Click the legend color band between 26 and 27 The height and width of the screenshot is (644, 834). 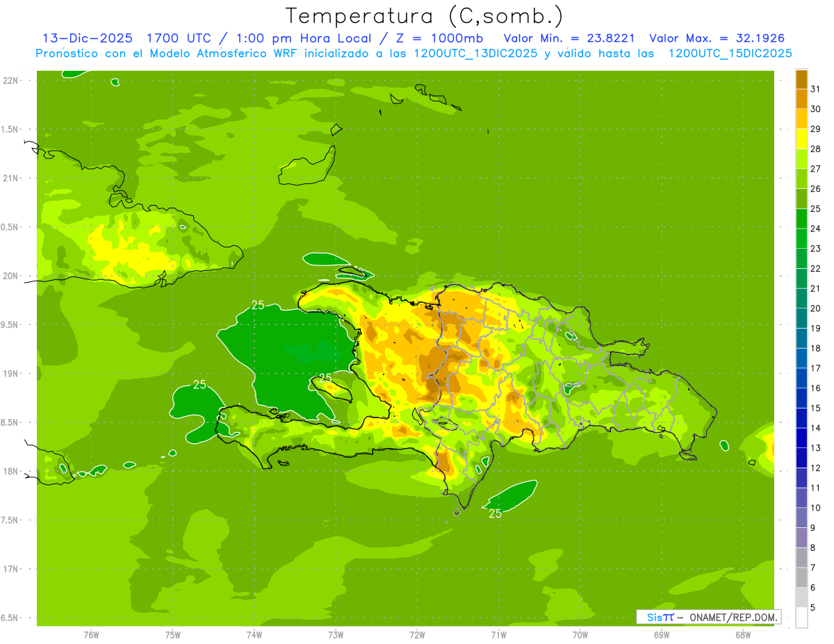tap(801, 179)
